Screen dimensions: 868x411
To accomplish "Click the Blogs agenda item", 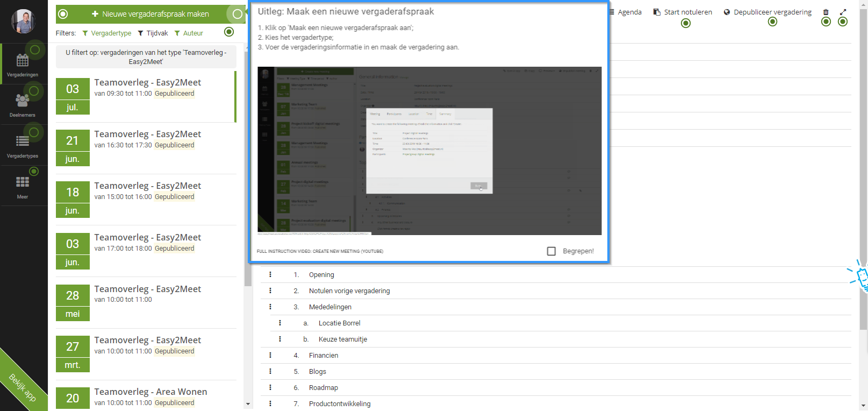I will 318,372.
